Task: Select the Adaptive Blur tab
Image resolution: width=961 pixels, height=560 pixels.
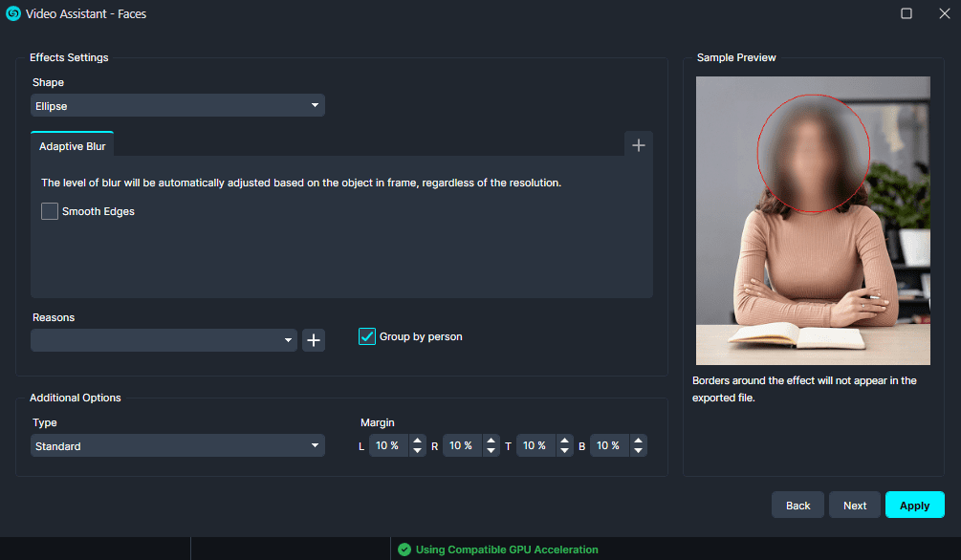Action: [72, 145]
